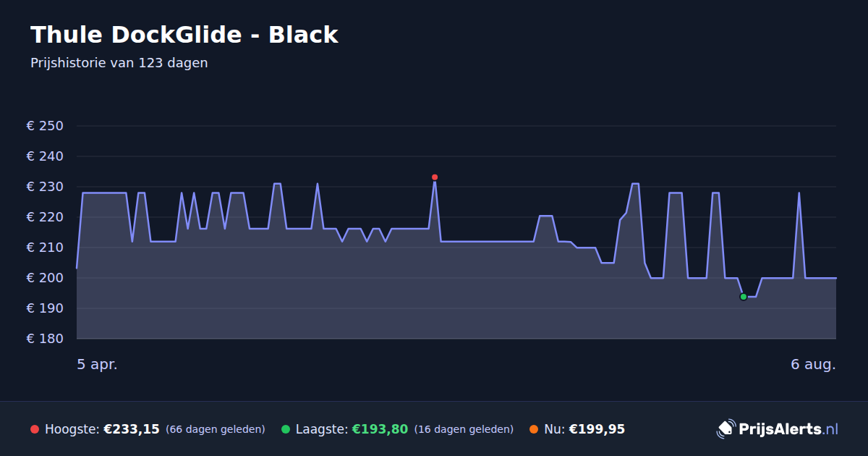Click the title Thule DockGlide - Black
868x456 pixels.
(184, 35)
